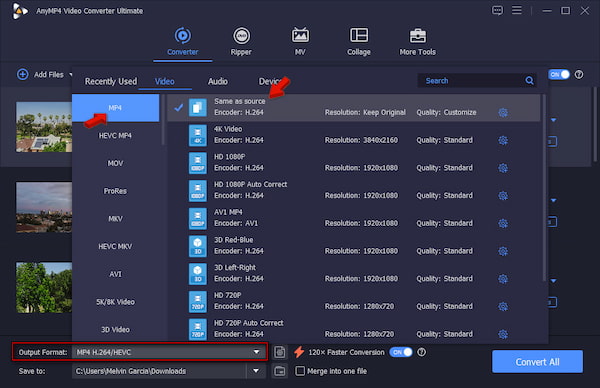This screenshot has height=388, width=600.
Task: Select MOV format category
Action: pyautogui.click(x=116, y=163)
